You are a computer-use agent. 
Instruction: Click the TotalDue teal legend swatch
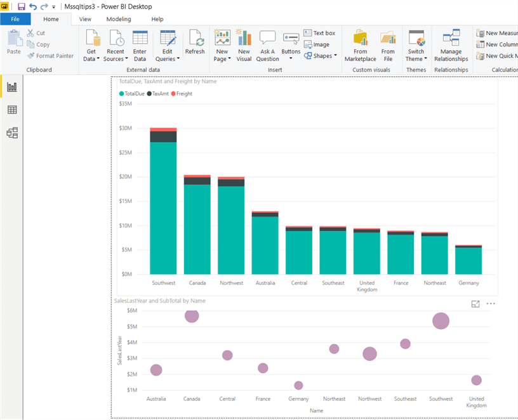pos(122,94)
